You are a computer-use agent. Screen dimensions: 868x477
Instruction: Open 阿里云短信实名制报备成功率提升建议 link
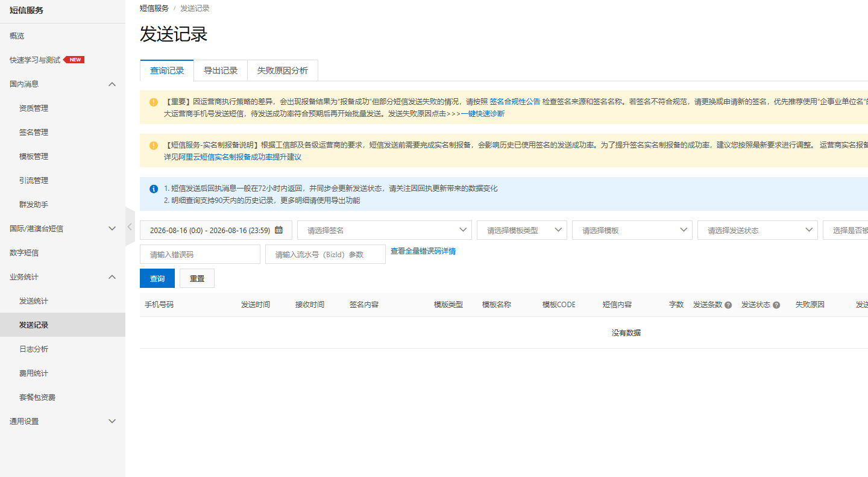[240, 157]
